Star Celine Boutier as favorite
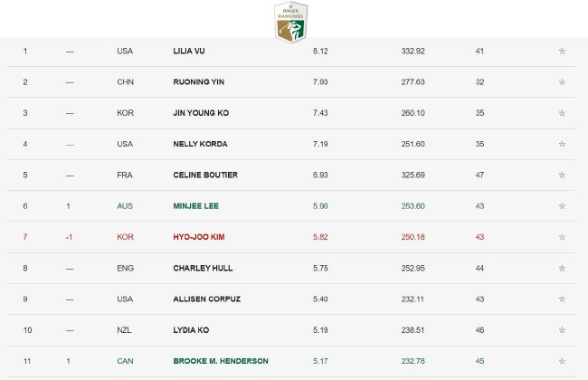Viewport: 588px width, 380px height. click(x=562, y=175)
